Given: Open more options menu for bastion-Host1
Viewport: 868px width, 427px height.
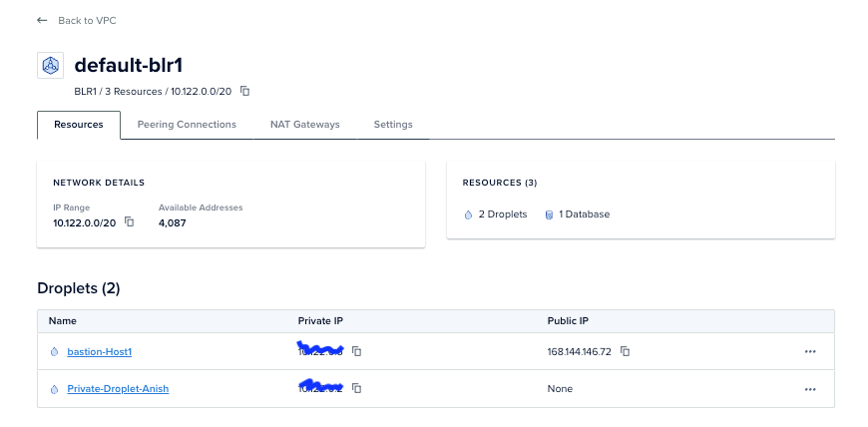Looking at the screenshot, I should pos(810,352).
